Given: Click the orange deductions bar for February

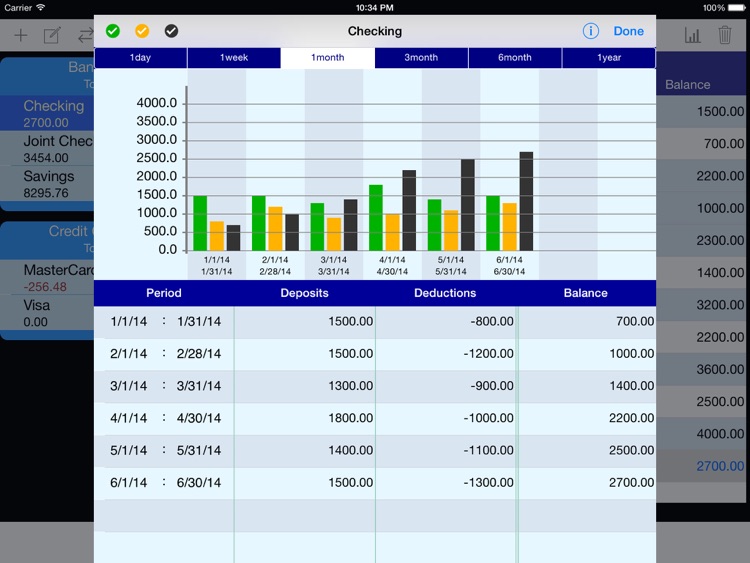Looking at the screenshot, I should pyautogui.click(x=276, y=229).
